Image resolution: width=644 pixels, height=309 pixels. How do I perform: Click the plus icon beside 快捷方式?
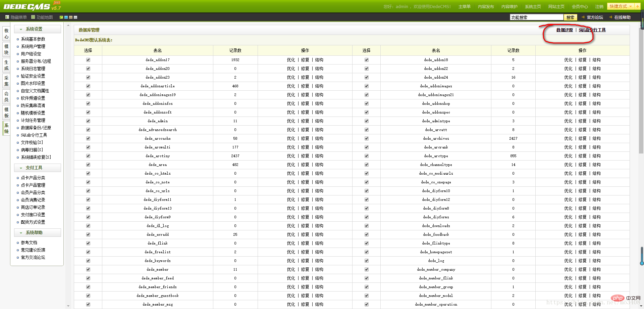point(637,6)
